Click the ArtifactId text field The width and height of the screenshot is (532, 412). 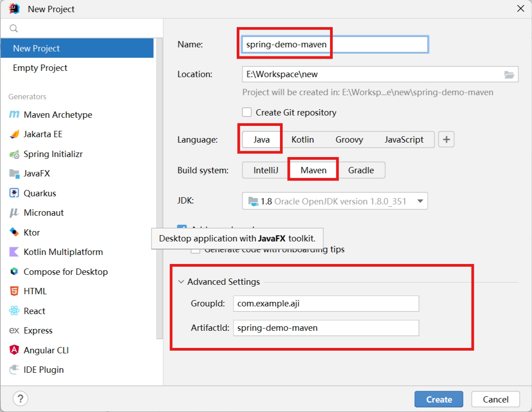coord(326,328)
